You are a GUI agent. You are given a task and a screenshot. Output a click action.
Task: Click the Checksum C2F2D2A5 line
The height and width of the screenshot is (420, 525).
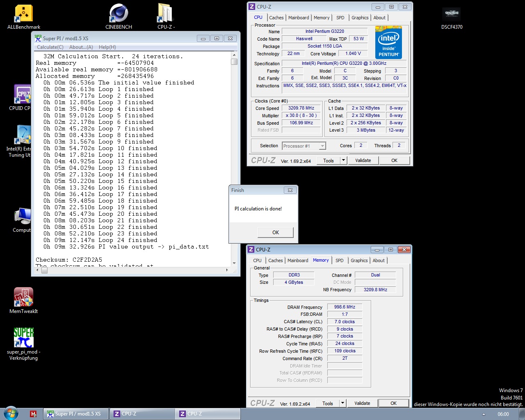69,260
